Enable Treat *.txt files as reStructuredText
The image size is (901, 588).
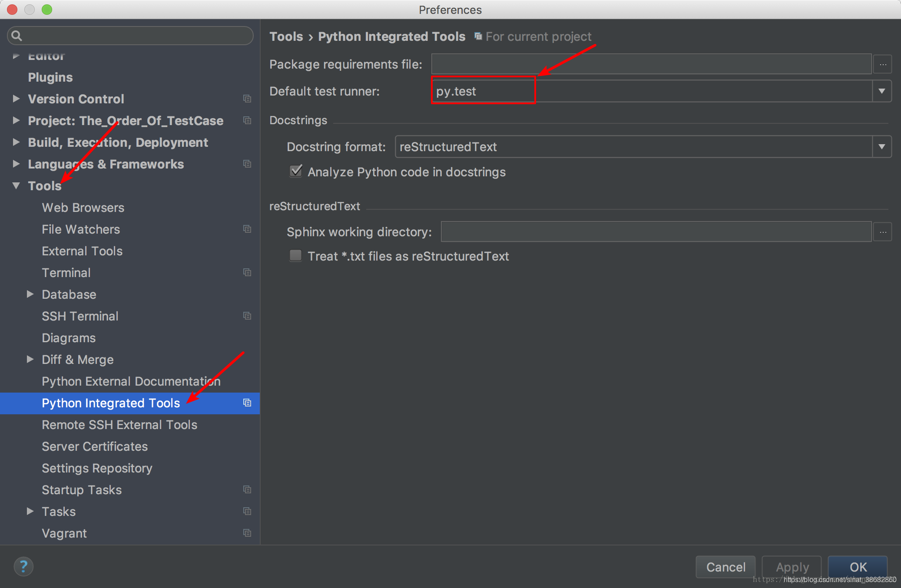[x=296, y=256]
